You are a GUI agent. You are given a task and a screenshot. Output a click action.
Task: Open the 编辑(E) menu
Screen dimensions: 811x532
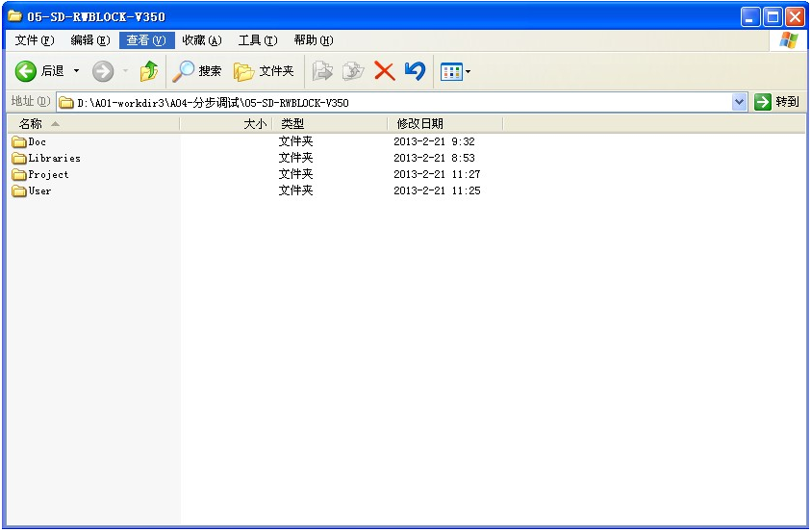pos(90,40)
